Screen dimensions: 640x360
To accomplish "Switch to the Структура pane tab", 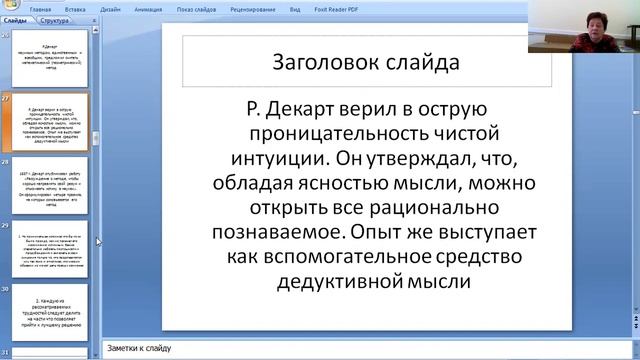I will [55, 20].
